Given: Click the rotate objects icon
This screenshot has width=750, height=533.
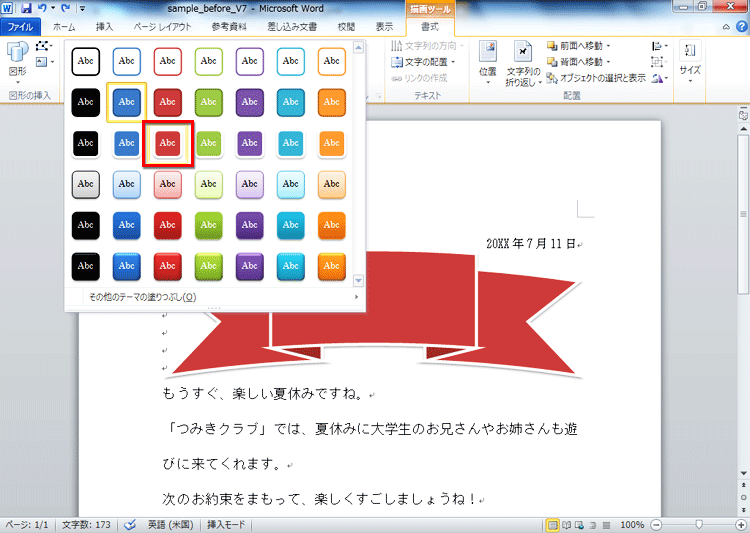Looking at the screenshot, I should click(x=660, y=78).
